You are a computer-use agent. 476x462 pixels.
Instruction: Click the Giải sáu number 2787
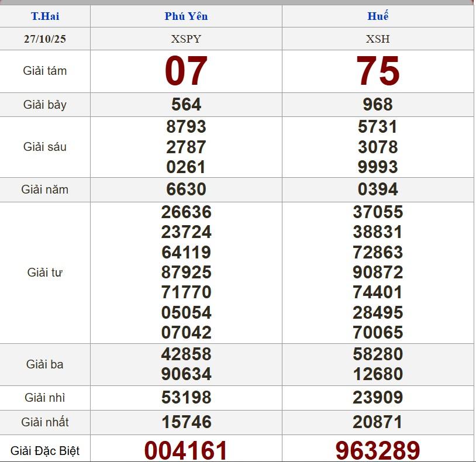pos(186,147)
